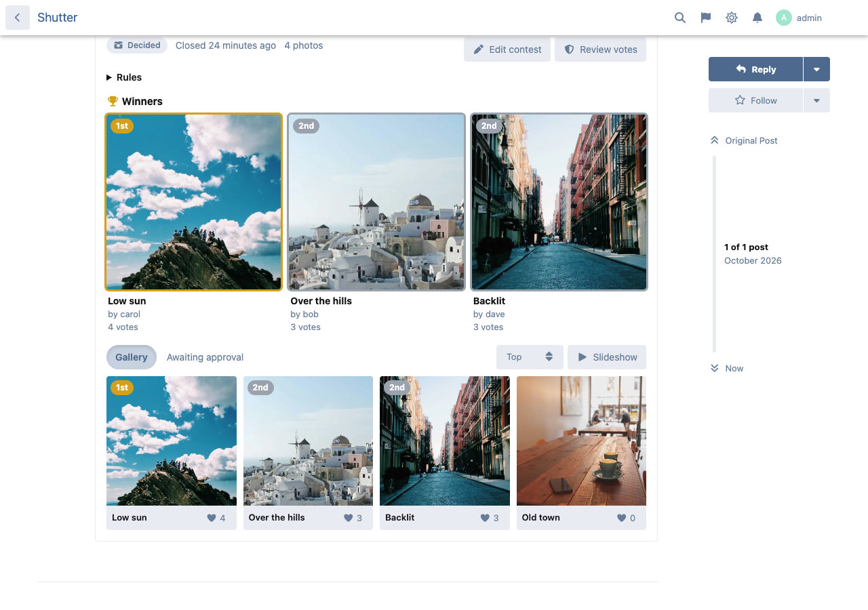Open the settings gear icon
The height and width of the screenshot is (610, 868).
pos(732,18)
